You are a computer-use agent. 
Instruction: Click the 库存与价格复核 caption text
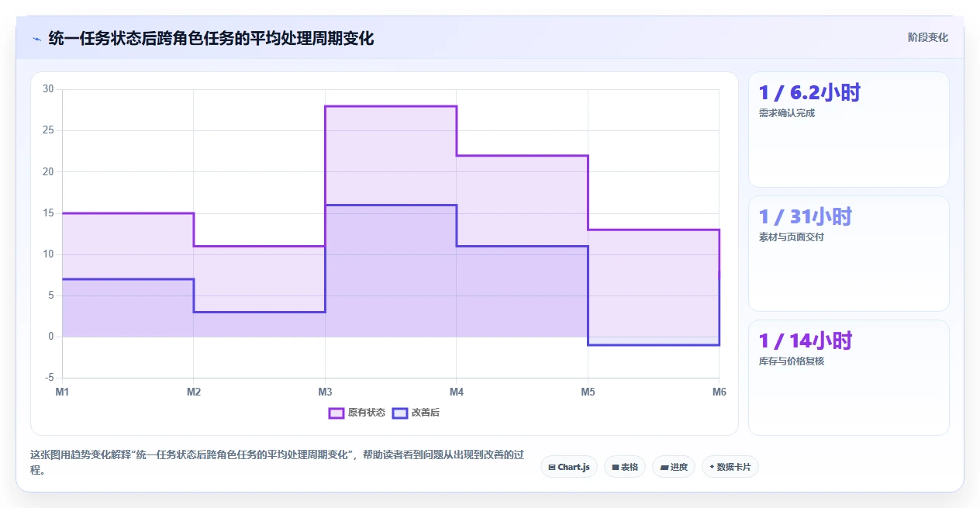(792, 361)
